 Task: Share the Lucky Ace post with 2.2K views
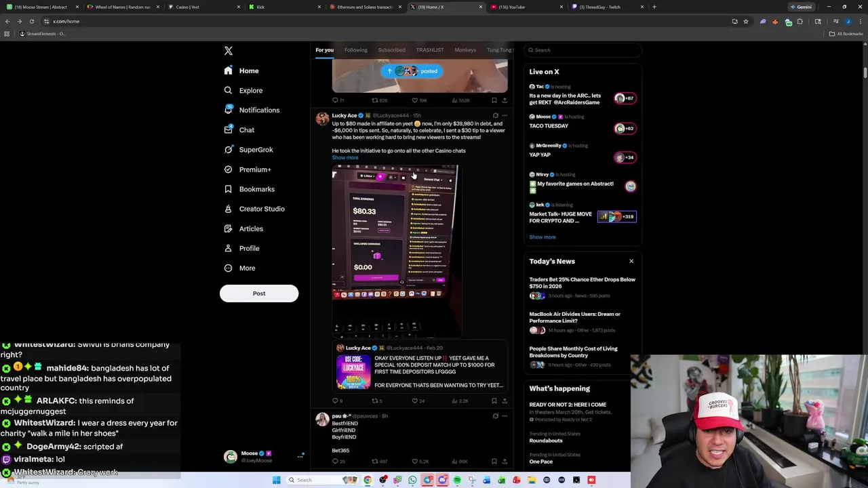point(505,401)
